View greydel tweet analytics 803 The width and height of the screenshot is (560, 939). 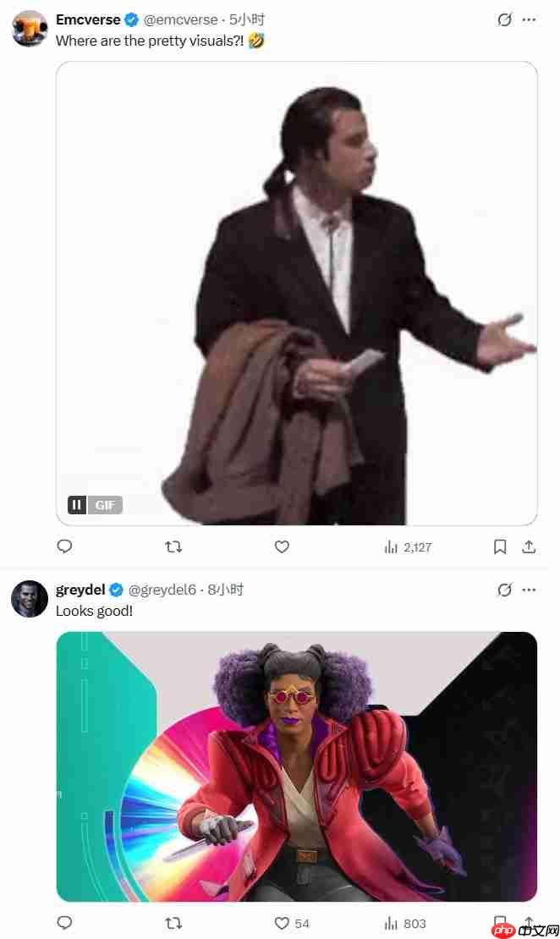click(405, 924)
